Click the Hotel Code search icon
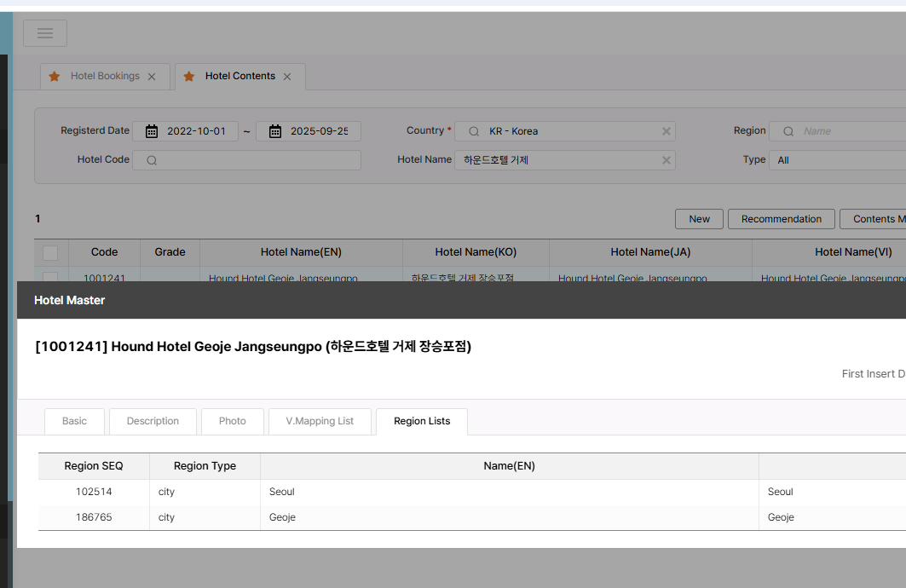Screen dimensions: 906x588 [152, 160]
